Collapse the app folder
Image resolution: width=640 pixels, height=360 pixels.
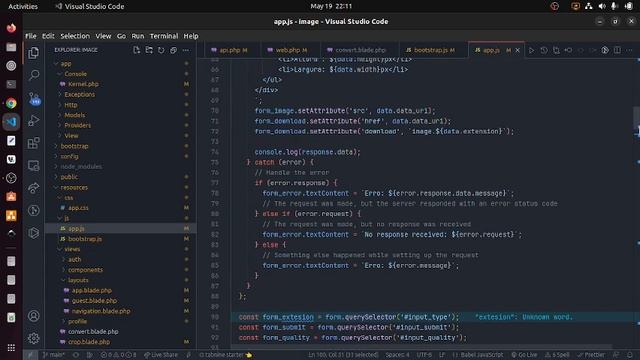coord(65,64)
